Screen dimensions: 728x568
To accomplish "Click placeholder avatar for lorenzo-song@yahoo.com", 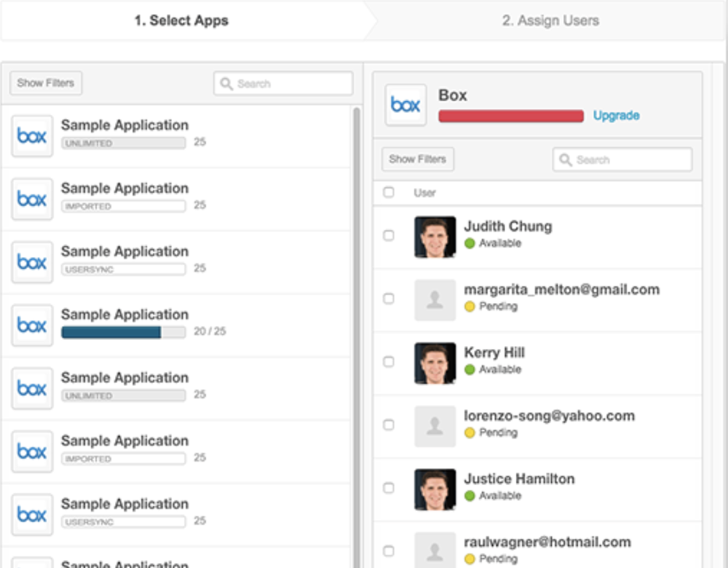I will tap(435, 426).
